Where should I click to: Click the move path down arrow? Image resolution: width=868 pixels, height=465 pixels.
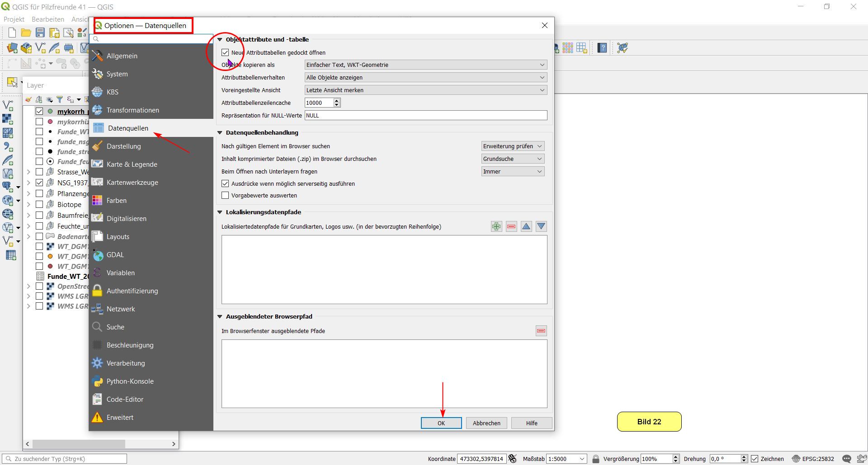pos(541,226)
